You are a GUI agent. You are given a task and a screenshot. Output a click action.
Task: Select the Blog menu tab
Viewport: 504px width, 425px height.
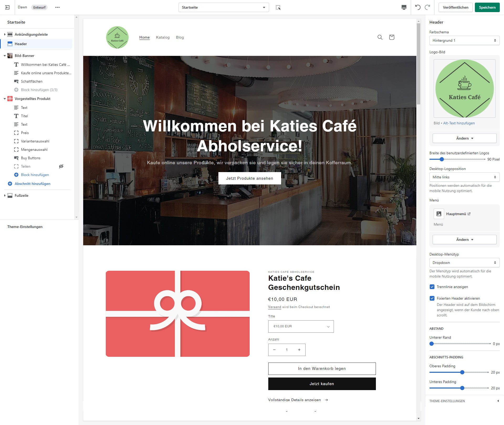[x=180, y=37]
